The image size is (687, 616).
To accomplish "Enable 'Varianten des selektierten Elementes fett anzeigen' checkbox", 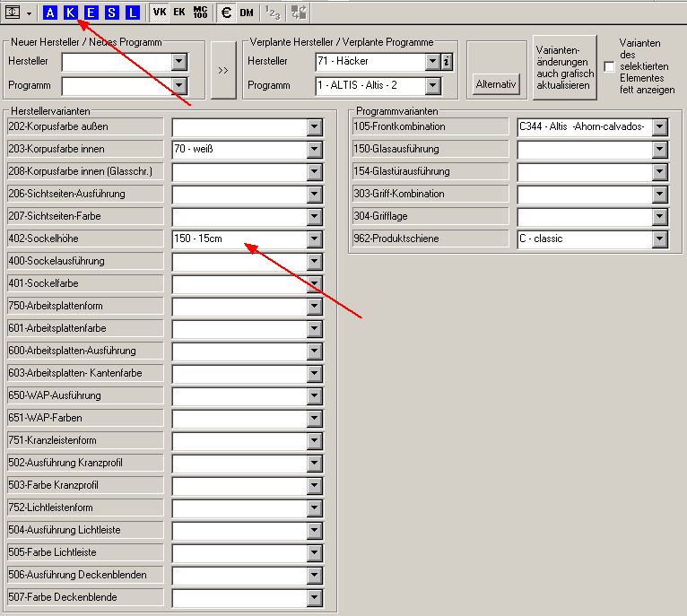I will [x=610, y=66].
